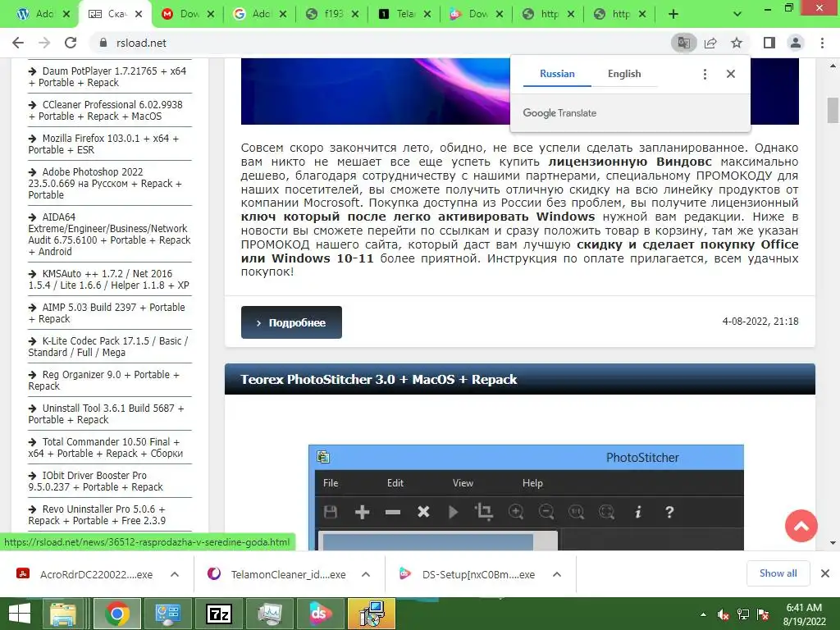Open the Chrome profile avatar
This screenshot has width=840, height=630.
coord(796,43)
